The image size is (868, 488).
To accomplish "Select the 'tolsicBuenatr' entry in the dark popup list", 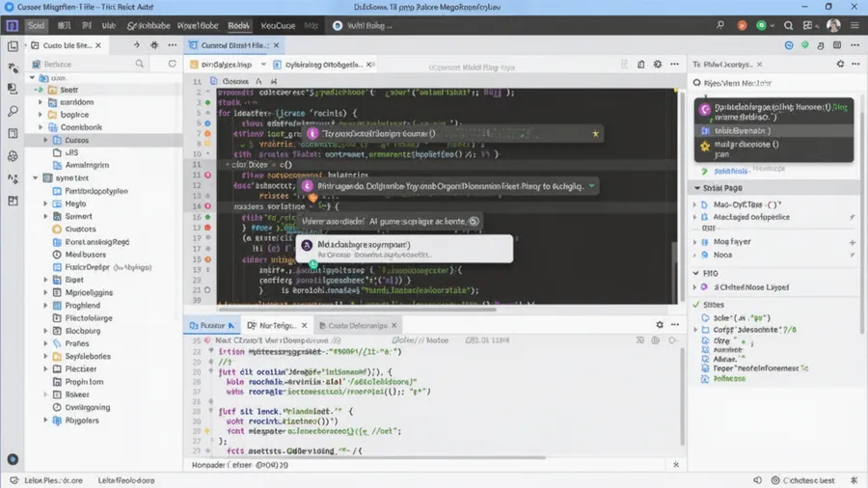I will [x=773, y=131].
